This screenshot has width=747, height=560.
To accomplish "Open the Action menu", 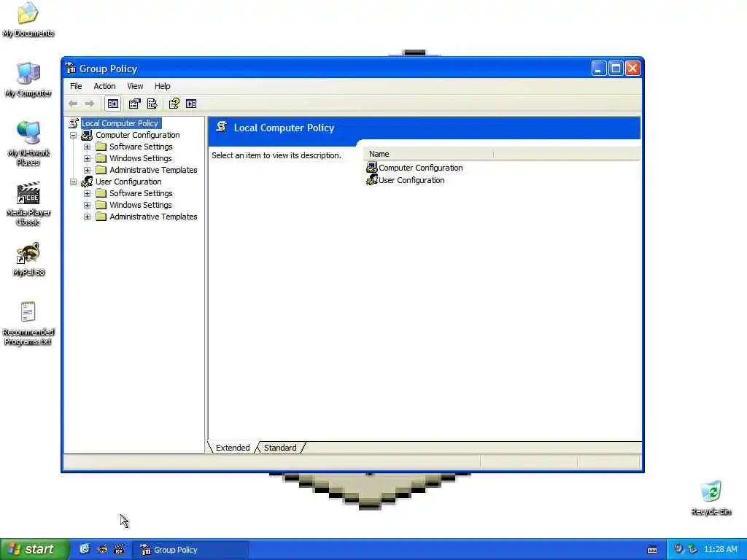I will tap(104, 86).
